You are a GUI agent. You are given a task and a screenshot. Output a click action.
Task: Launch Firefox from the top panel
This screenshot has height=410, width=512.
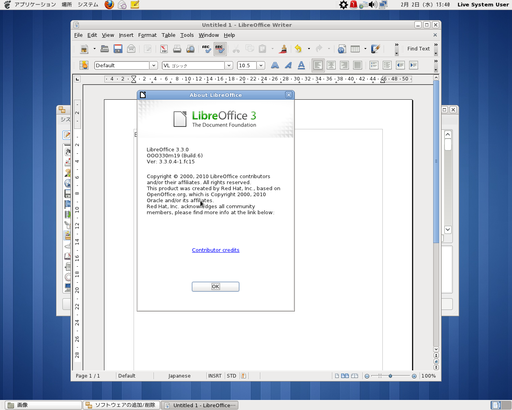[x=109, y=5]
